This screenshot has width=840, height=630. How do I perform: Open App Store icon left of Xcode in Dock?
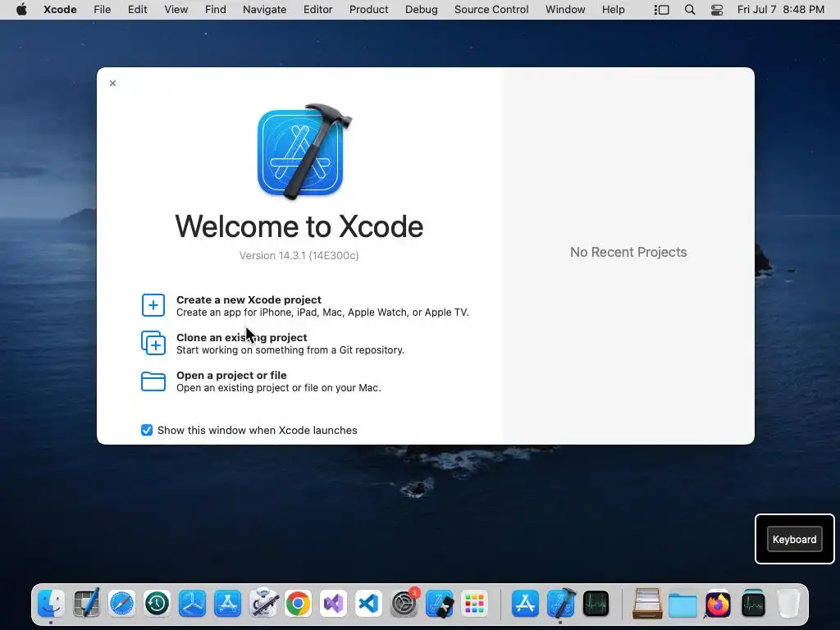pos(525,604)
